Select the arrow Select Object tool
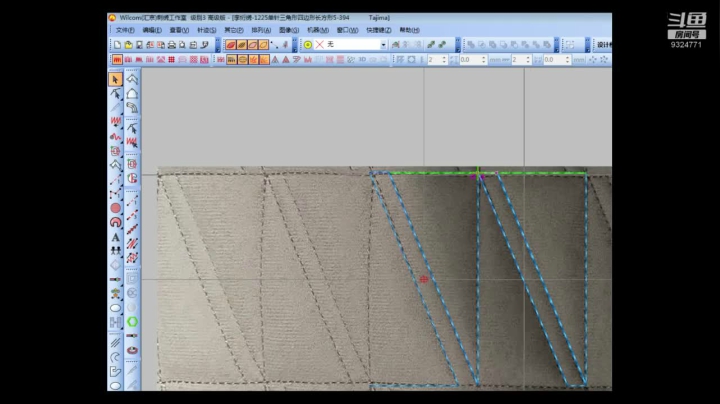The image size is (720, 404). [115, 80]
